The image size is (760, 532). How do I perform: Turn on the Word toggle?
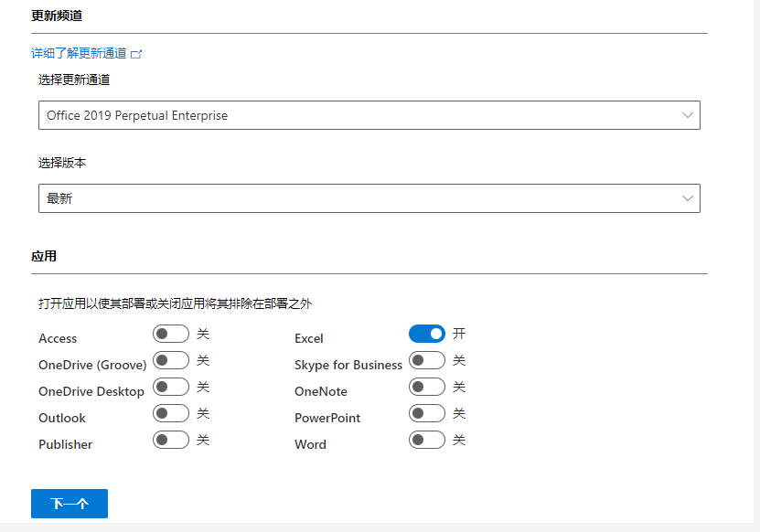point(427,440)
